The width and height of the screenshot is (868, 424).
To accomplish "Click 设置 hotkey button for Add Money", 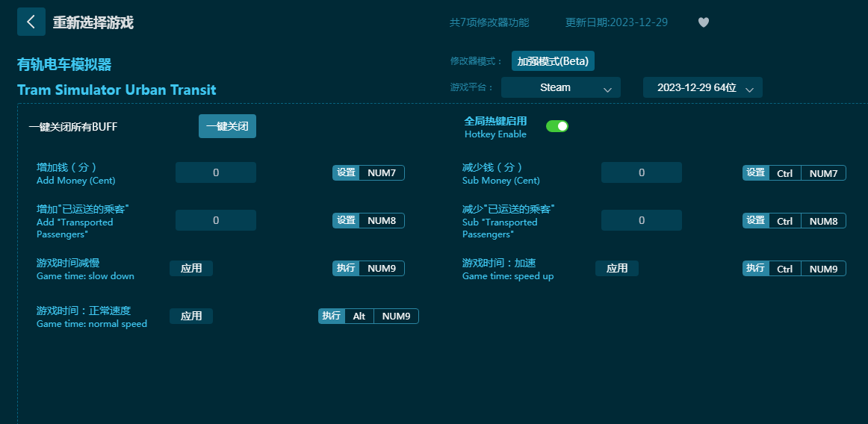I will pyautogui.click(x=346, y=173).
